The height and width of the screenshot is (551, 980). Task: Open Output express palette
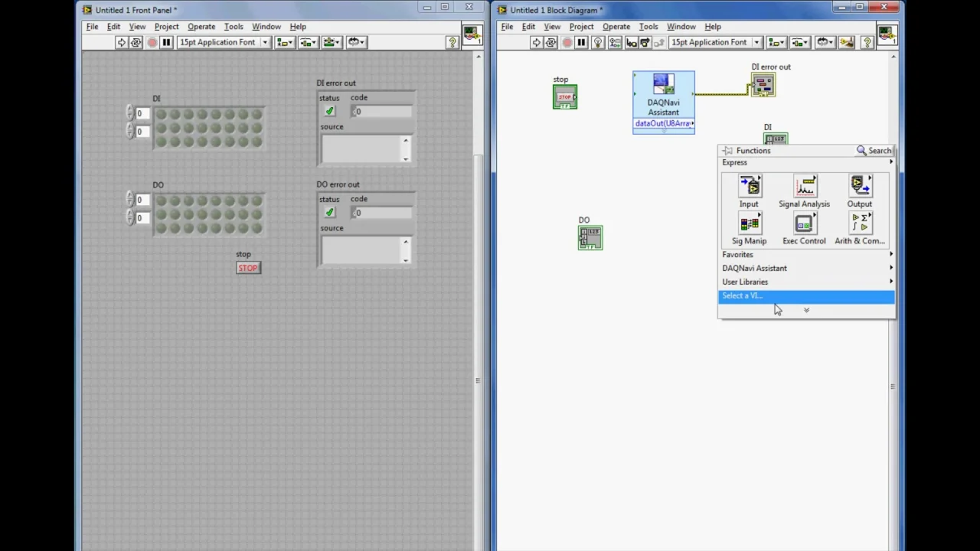pyautogui.click(x=859, y=191)
